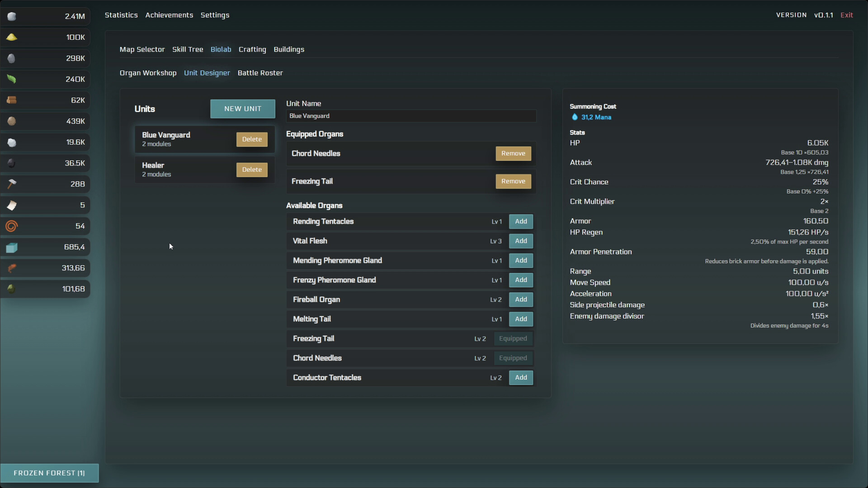Click the mana droplet icon under Summoning Cost
868x488 pixels.
[x=575, y=117]
